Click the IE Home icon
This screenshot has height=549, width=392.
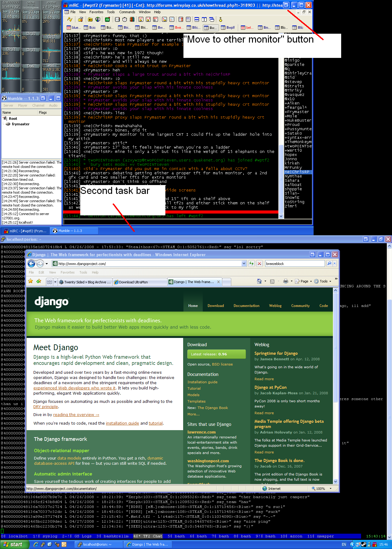point(259,281)
